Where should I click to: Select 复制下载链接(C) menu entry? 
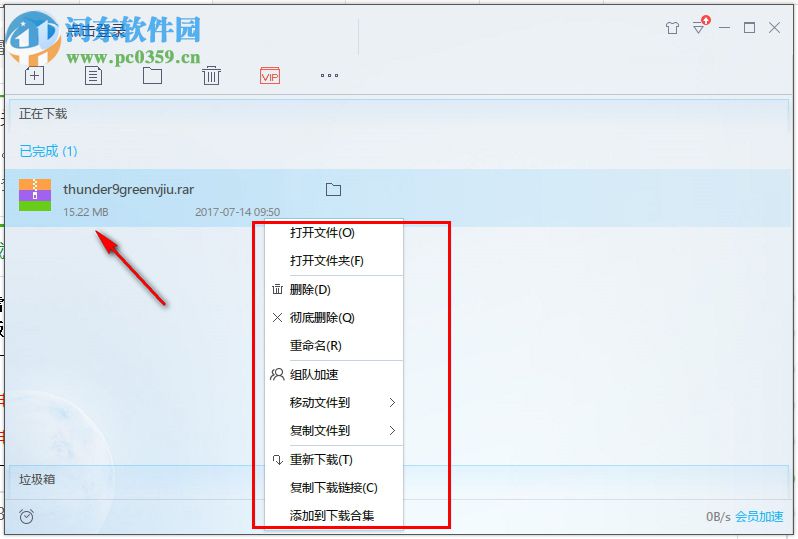tap(334, 488)
